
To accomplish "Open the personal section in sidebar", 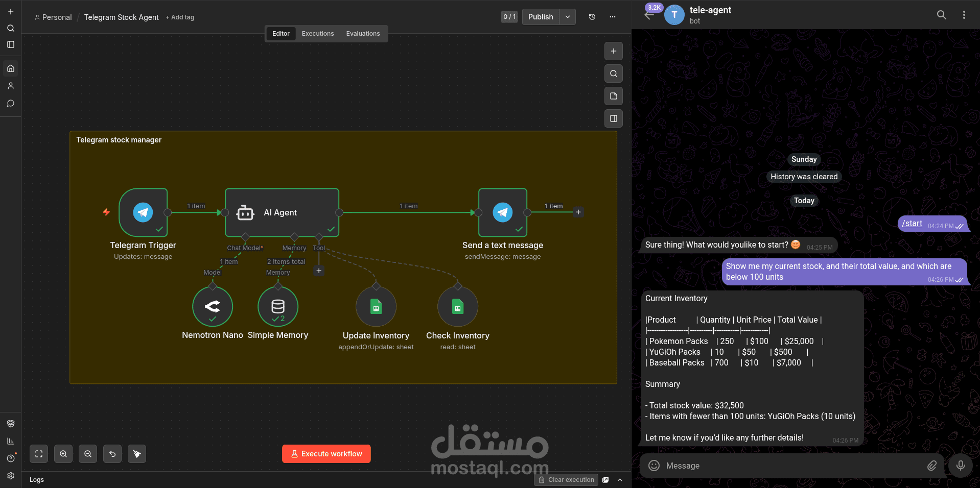I will pyautogui.click(x=11, y=86).
